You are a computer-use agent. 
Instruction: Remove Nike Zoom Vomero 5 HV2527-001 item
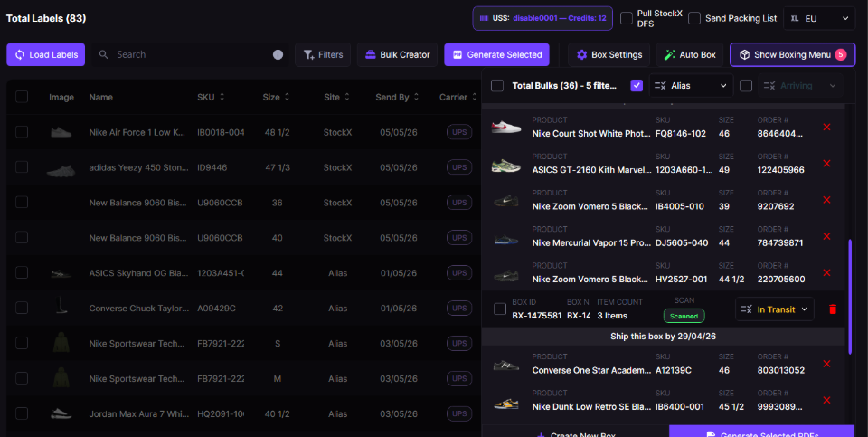pyautogui.click(x=827, y=272)
